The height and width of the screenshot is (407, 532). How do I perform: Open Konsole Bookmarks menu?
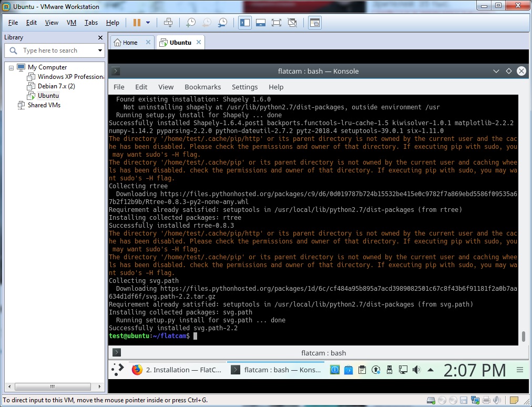[202, 87]
